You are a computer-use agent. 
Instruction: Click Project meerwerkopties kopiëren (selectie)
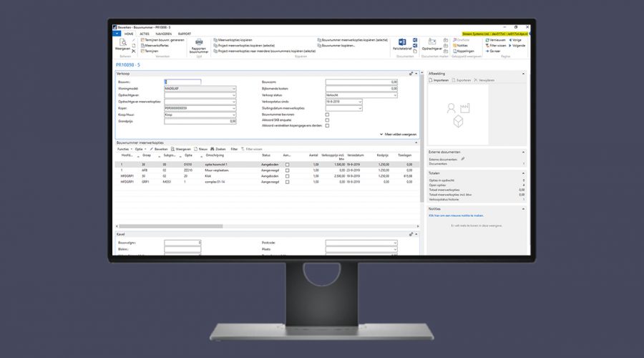(x=244, y=46)
